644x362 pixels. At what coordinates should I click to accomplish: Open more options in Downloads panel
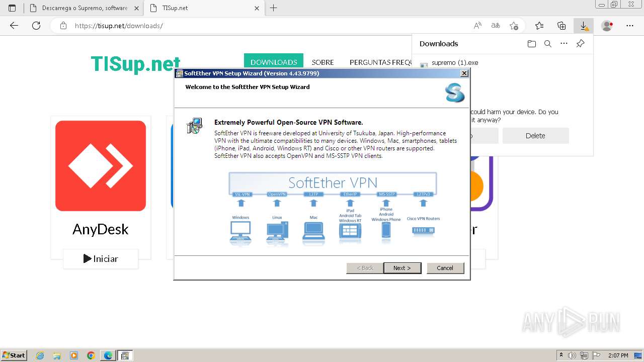[x=564, y=44]
